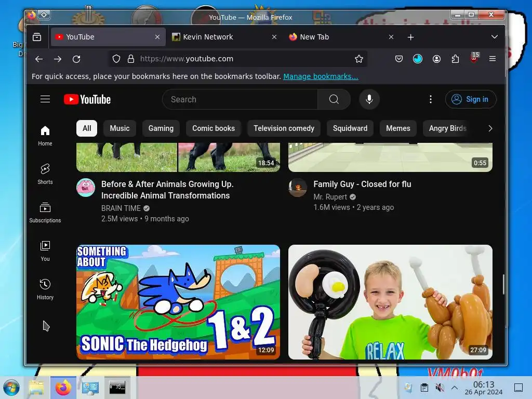This screenshot has width=532, height=399.
Task: Click the page vertical scrollbar thumb
Action: [x=503, y=284]
